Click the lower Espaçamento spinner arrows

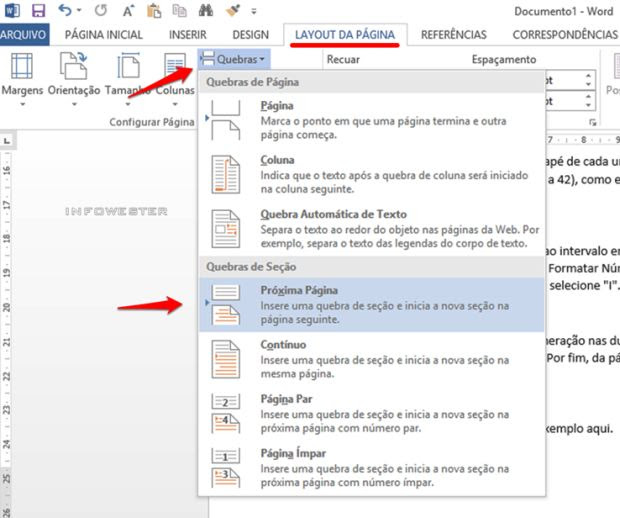point(588,101)
